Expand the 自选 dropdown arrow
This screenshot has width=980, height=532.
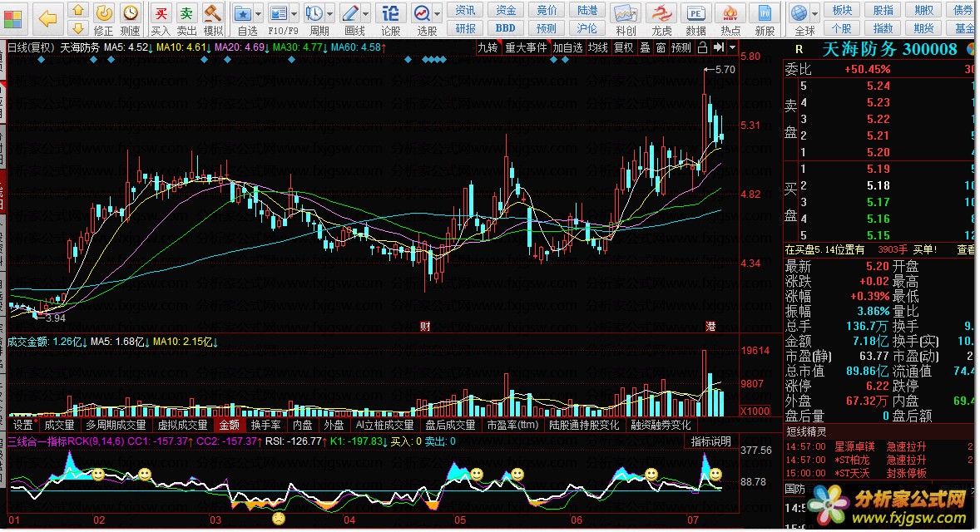point(258,14)
